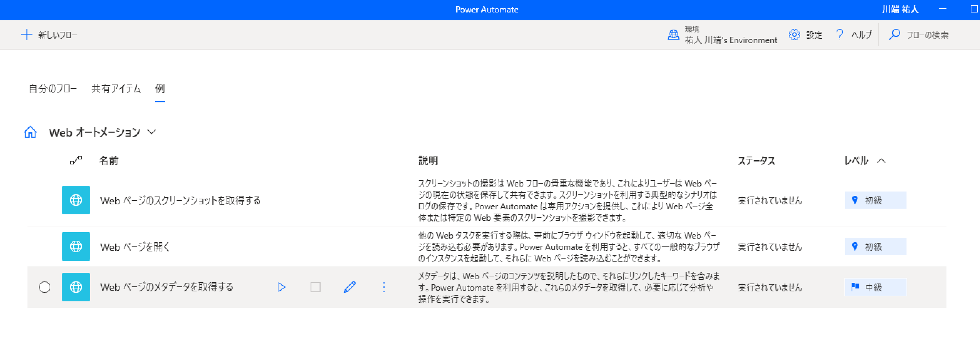Minimize the Power Automate window
The image size is (980, 352).
(943, 9)
